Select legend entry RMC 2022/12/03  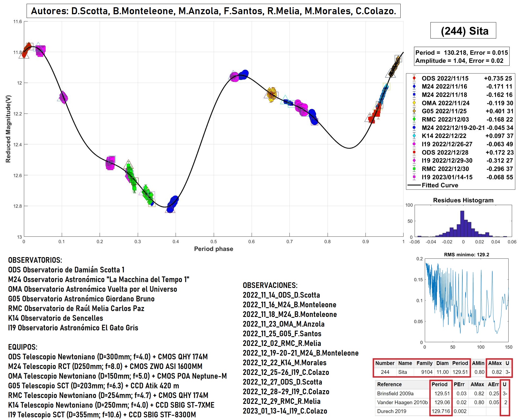click(x=461, y=119)
